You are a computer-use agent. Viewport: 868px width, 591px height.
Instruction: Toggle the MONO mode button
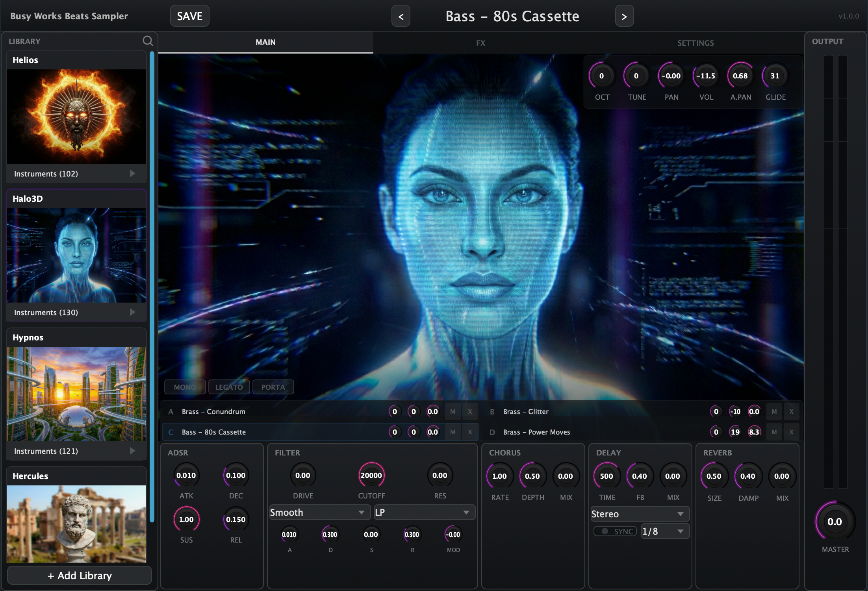(x=185, y=387)
